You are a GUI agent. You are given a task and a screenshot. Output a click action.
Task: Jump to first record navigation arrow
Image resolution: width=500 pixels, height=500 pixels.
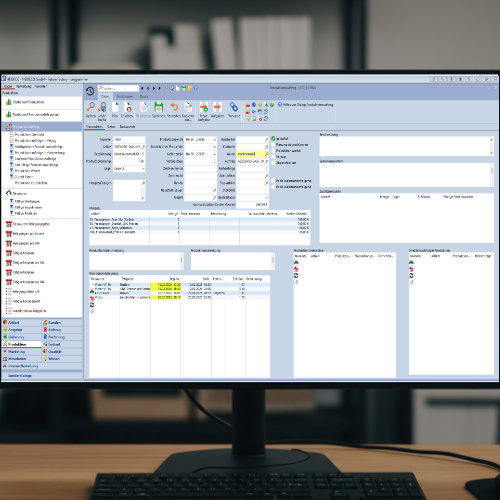142,88
